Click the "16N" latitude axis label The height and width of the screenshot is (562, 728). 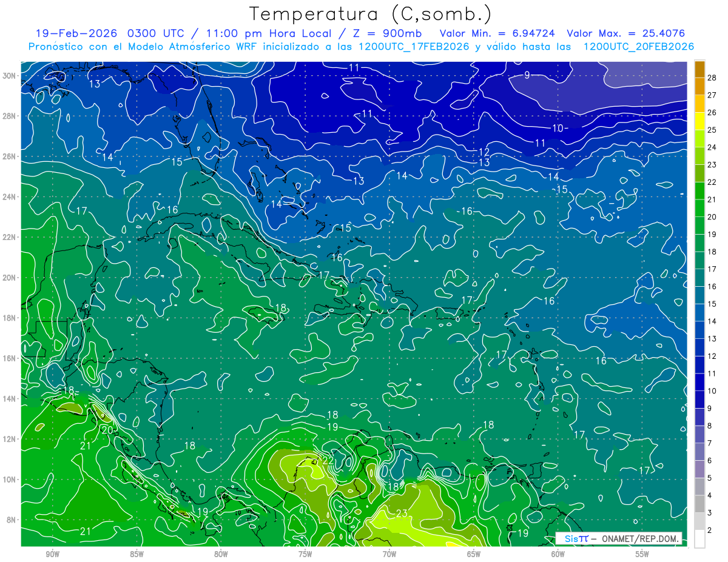pyautogui.click(x=9, y=358)
